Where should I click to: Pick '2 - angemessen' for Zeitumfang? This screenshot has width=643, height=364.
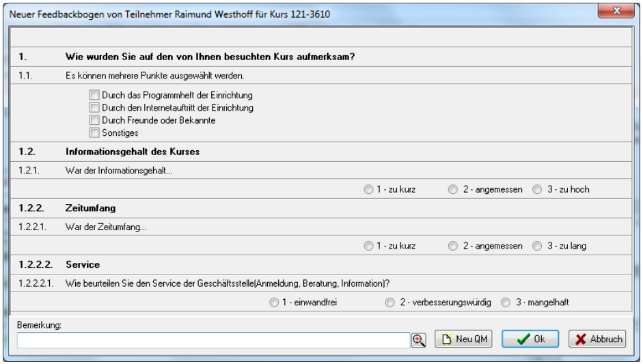[453, 246]
